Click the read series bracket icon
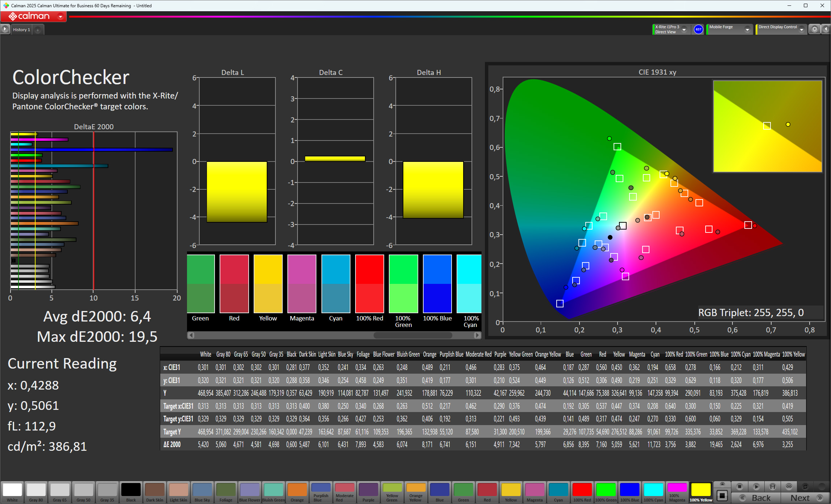This screenshot has height=504, width=831. tap(772, 487)
